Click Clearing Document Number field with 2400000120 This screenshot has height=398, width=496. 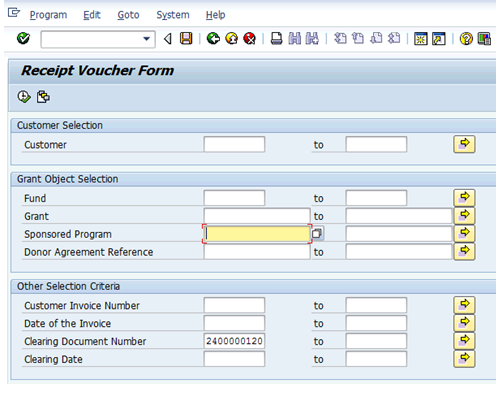click(234, 341)
